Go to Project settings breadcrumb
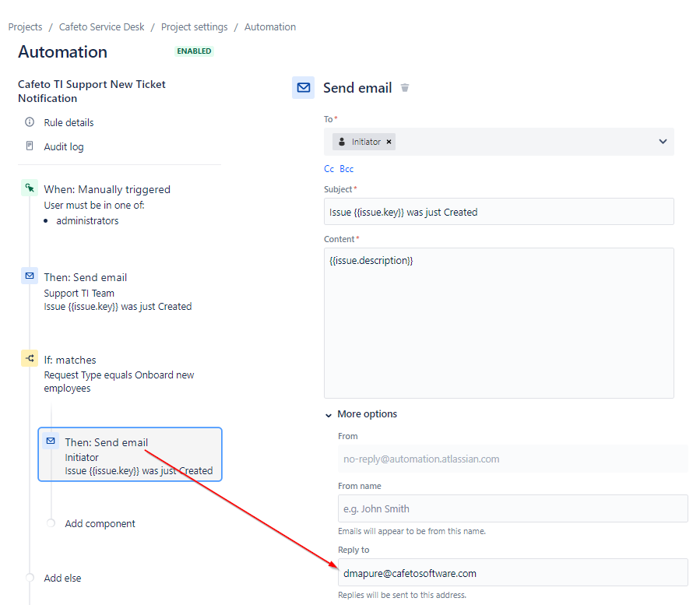700x605 pixels. [x=194, y=26]
